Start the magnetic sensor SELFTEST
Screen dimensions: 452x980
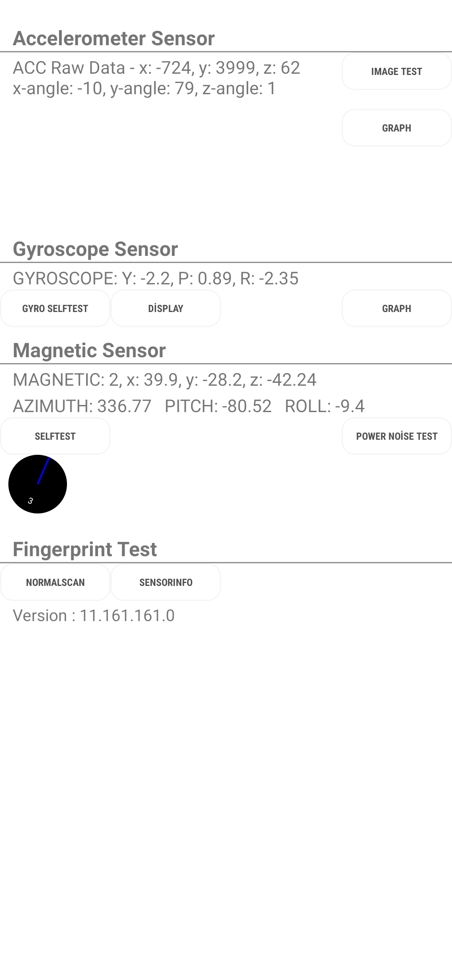(x=55, y=436)
